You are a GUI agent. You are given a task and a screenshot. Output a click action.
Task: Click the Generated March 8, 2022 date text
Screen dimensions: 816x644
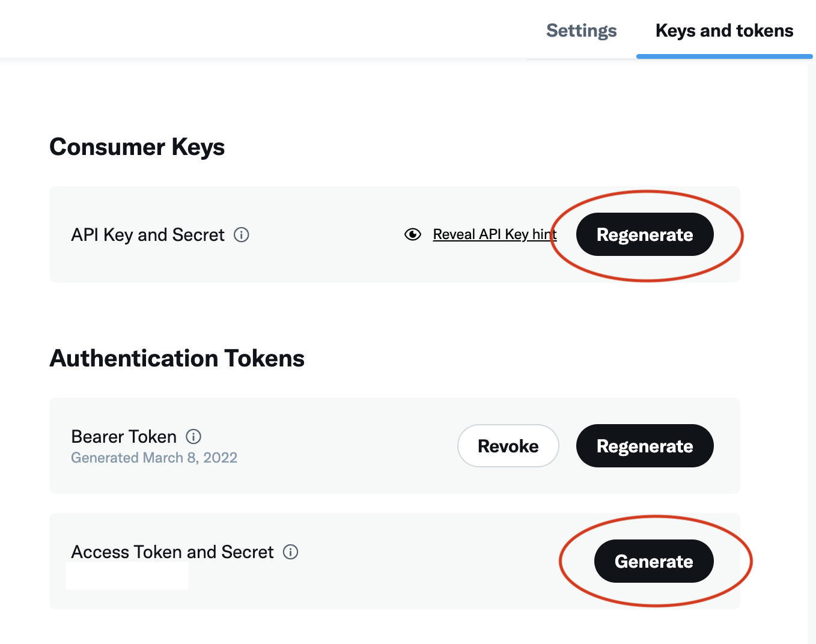click(154, 458)
